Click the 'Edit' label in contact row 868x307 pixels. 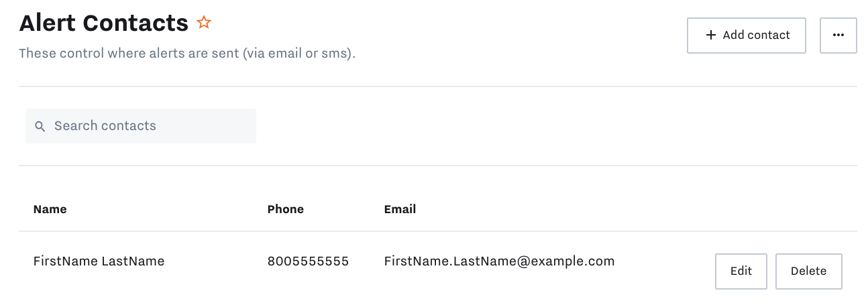pyautogui.click(x=741, y=271)
